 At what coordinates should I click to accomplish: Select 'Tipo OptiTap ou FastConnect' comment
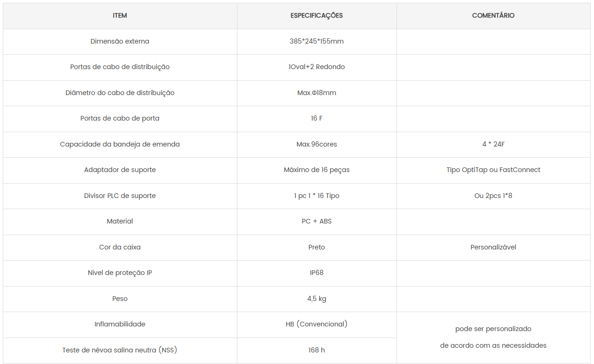point(493,170)
